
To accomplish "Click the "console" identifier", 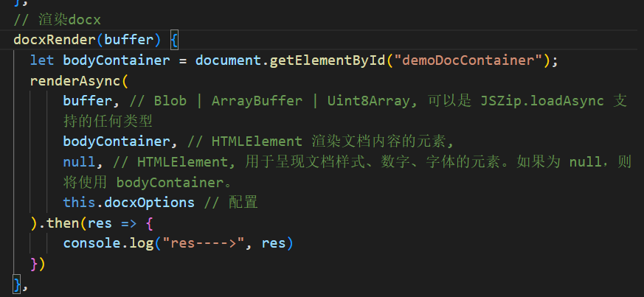I will click(x=91, y=243).
